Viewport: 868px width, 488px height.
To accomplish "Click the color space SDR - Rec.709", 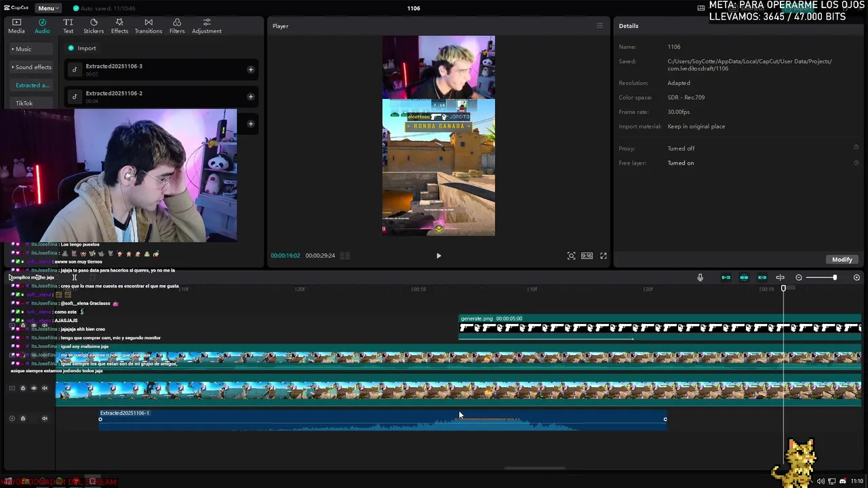I will (x=686, y=98).
